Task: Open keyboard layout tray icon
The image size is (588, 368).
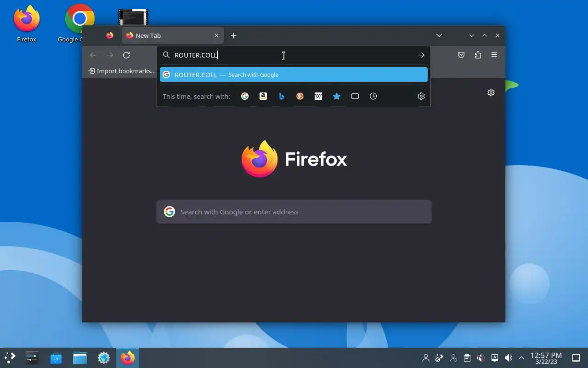Action: pyautogui.click(x=495, y=358)
